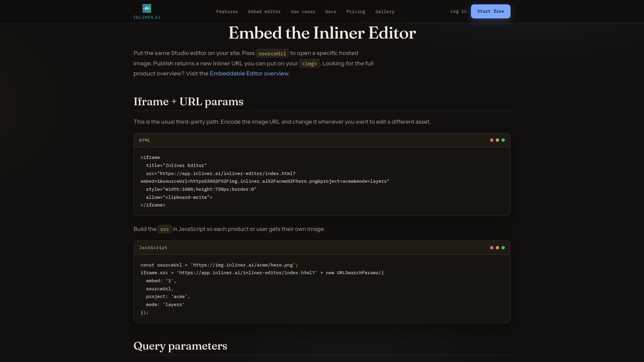644x362 pixels.
Task: Click the green dot in JavaScript code block
Action: pos(503,247)
